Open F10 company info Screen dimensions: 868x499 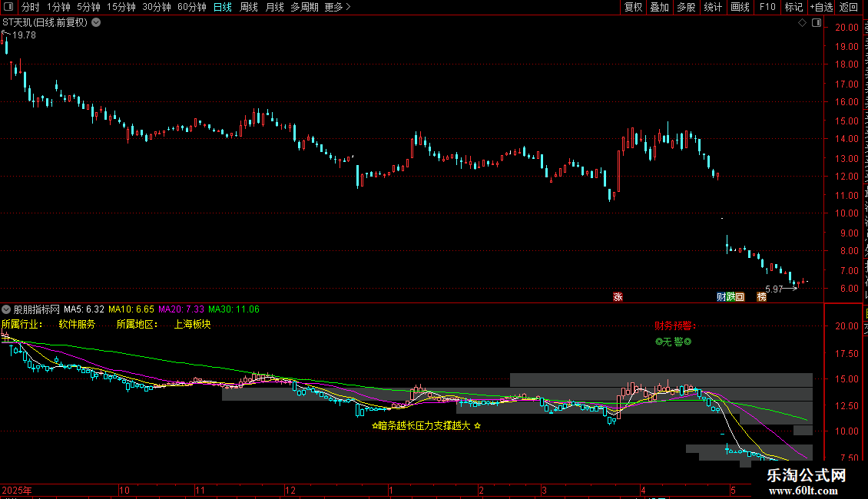pyautogui.click(x=767, y=7)
